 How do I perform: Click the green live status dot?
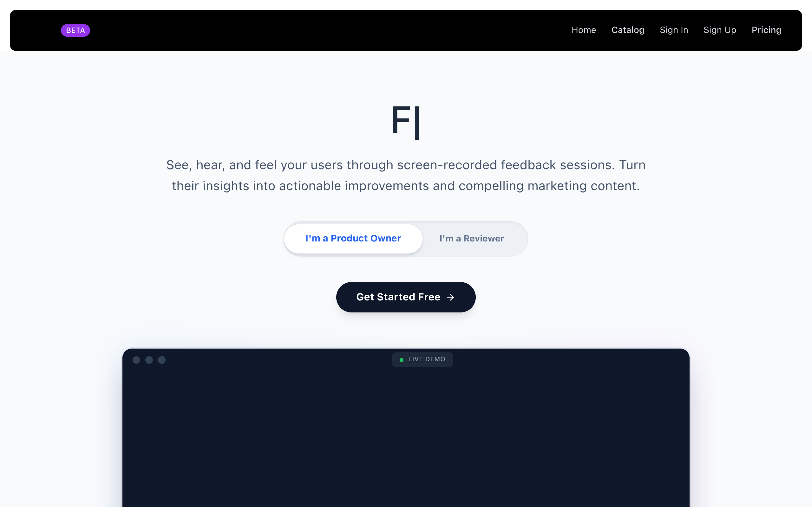(401, 360)
